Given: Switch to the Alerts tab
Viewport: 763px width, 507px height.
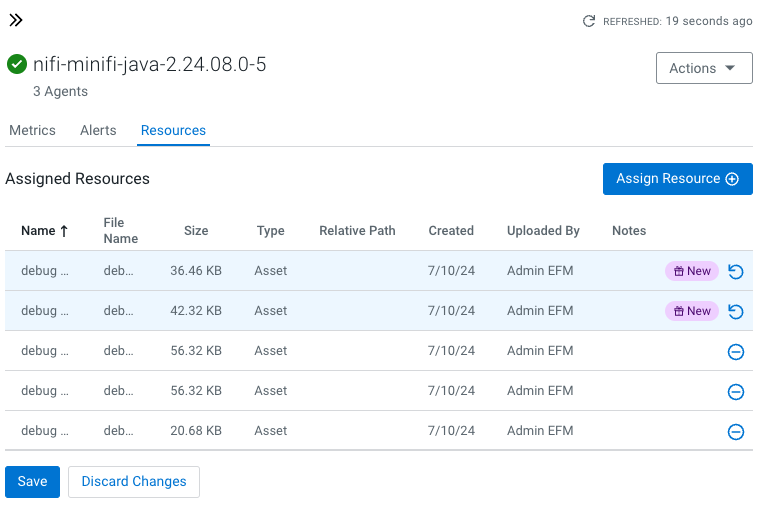Looking at the screenshot, I should [98, 130].
